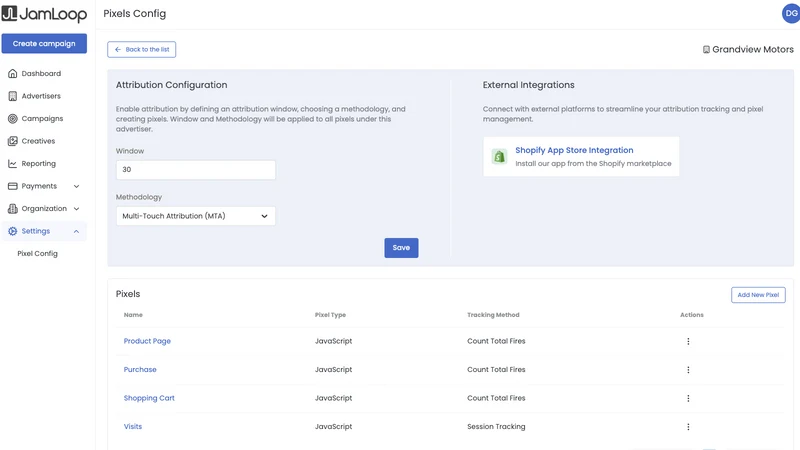Screen dimensions: 800x450
Task: Open actions menu for Visits pixel
Action: point(688,427)
